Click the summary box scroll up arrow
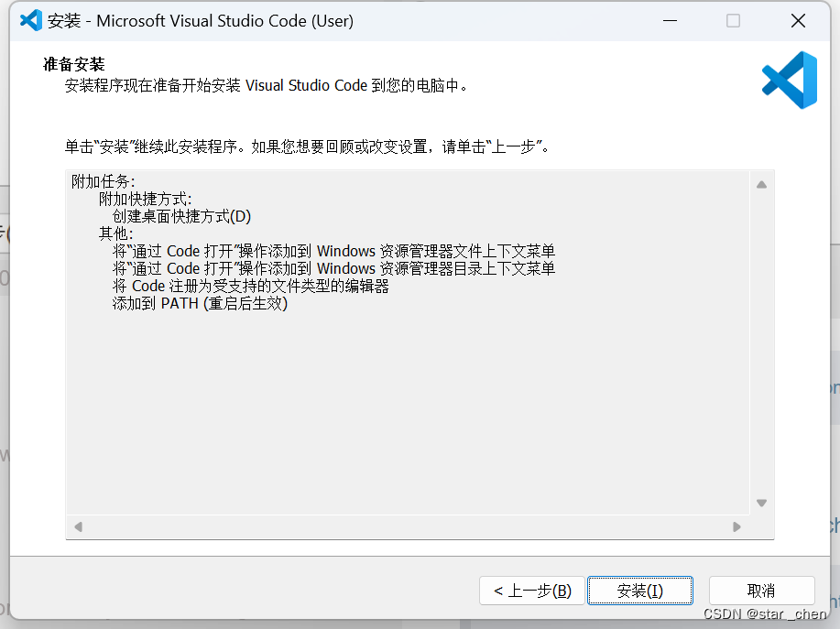 click(x=761, y=185)
